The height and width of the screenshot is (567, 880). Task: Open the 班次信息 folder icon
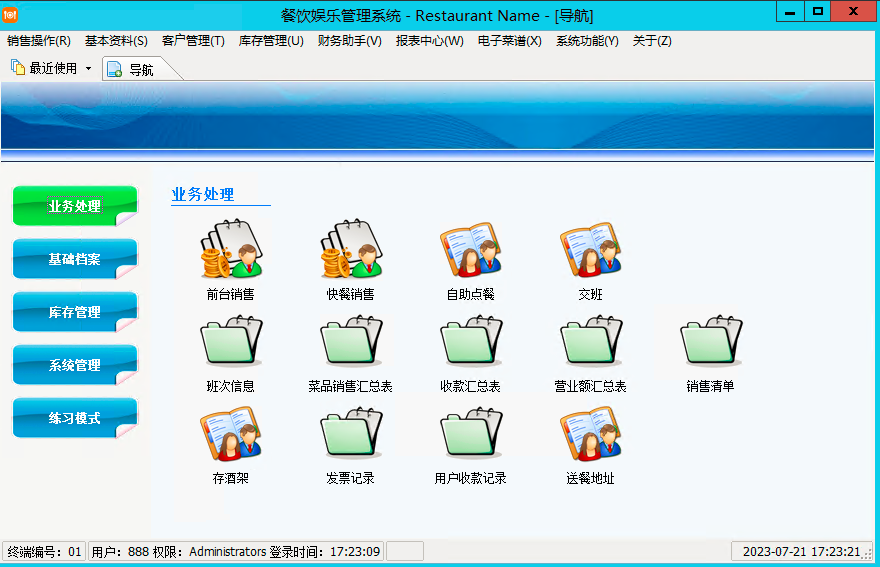(230, 342)
